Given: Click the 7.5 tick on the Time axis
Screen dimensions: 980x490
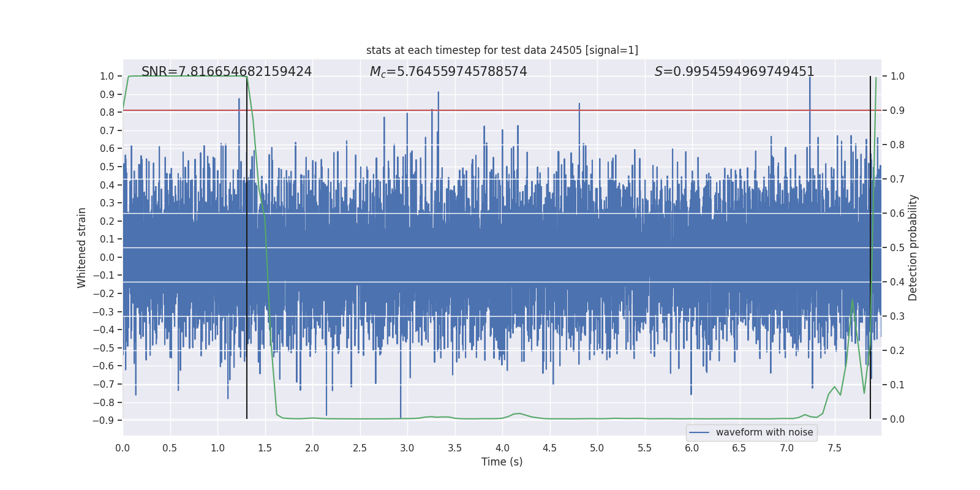Looking at the screenshot, I should point(834,448).
